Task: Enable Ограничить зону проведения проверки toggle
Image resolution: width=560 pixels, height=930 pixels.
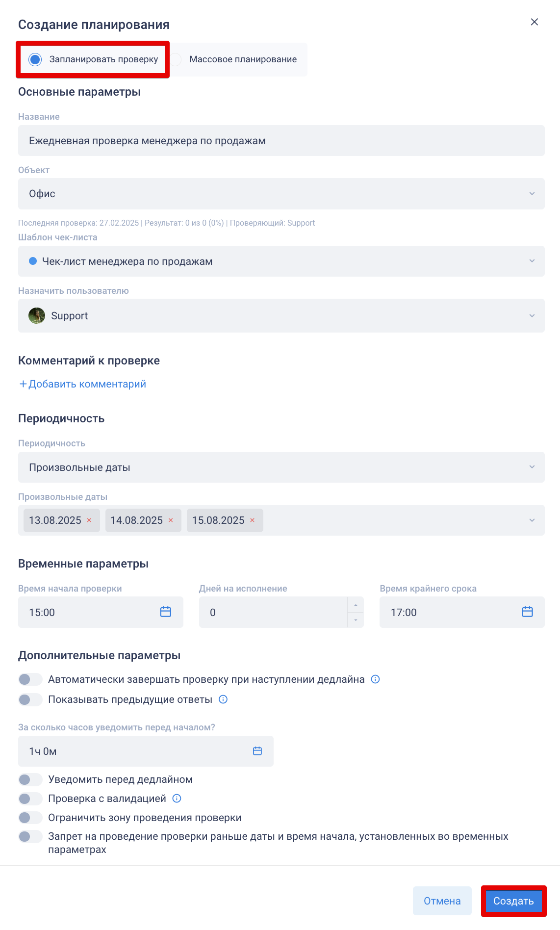Action: coord(30,818)
